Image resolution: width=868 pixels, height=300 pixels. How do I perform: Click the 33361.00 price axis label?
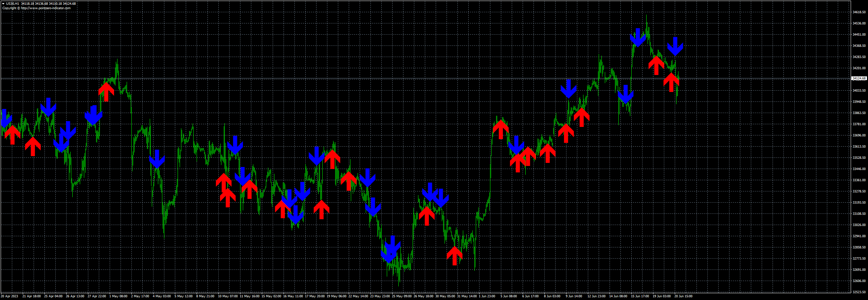point(860,180)
